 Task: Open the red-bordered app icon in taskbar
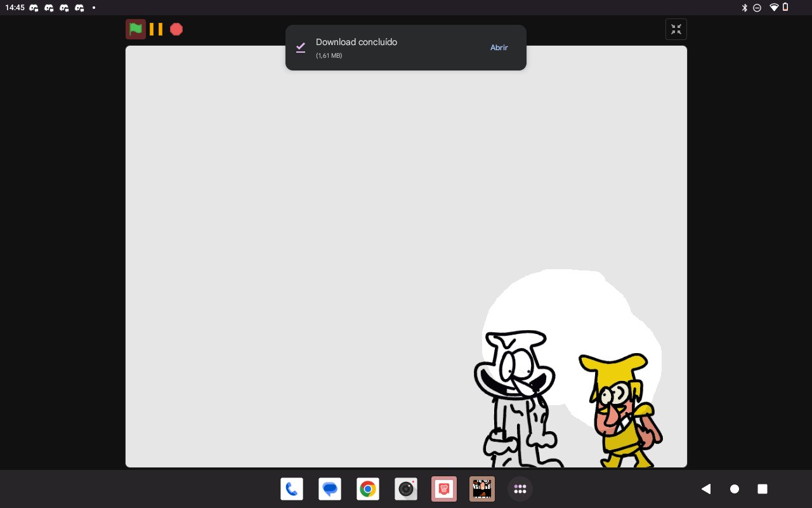point(444,489)
